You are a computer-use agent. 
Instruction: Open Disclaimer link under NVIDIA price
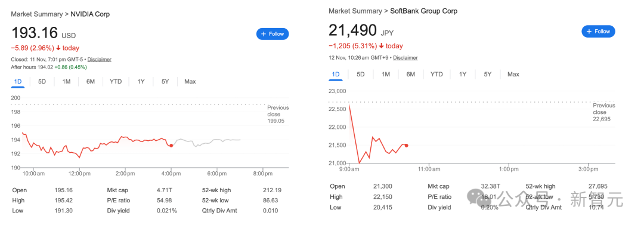(100, 59)
